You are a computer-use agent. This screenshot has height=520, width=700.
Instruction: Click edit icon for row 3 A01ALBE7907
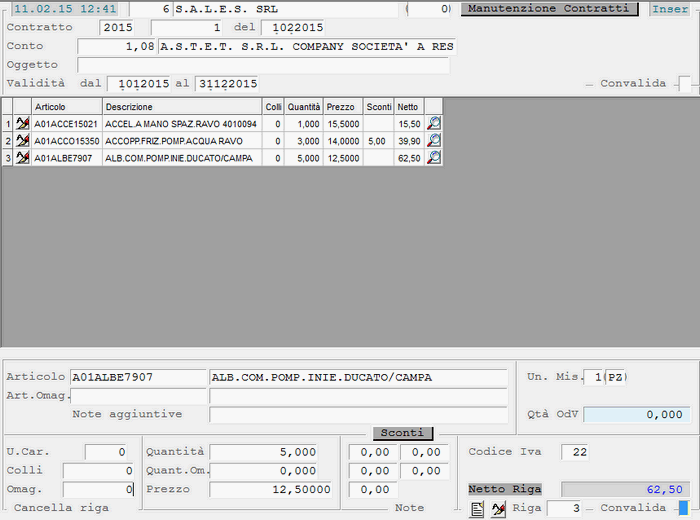(23, 158)
